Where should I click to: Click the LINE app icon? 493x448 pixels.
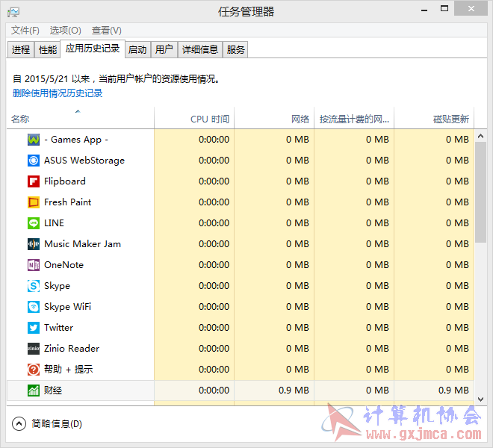click(34, 223)
